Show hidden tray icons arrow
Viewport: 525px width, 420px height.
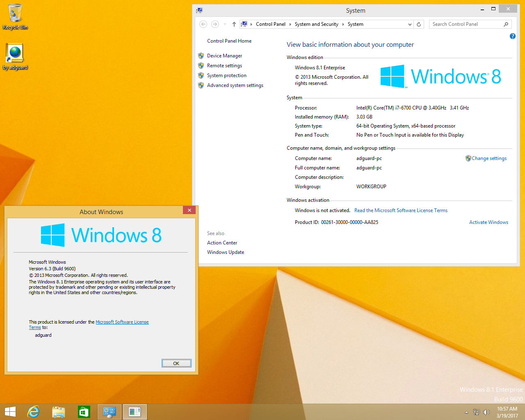click(x=466, y=412)
